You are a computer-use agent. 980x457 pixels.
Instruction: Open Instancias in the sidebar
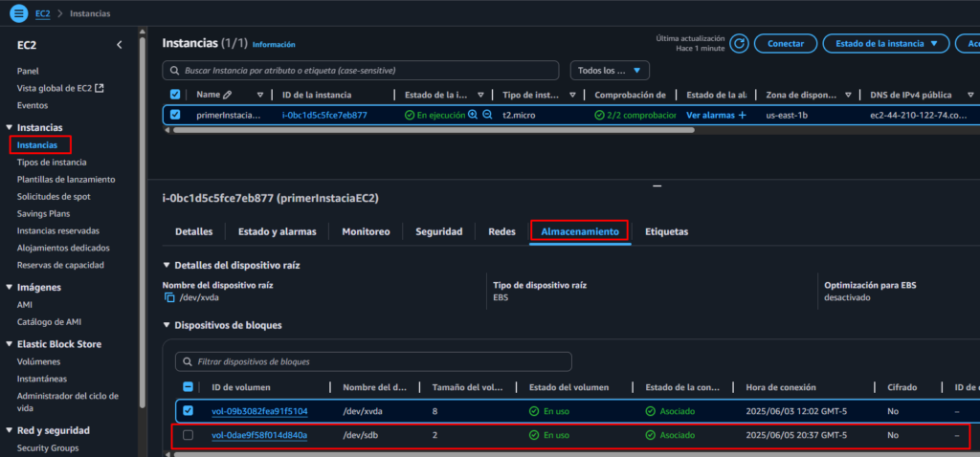pos(37,144)
